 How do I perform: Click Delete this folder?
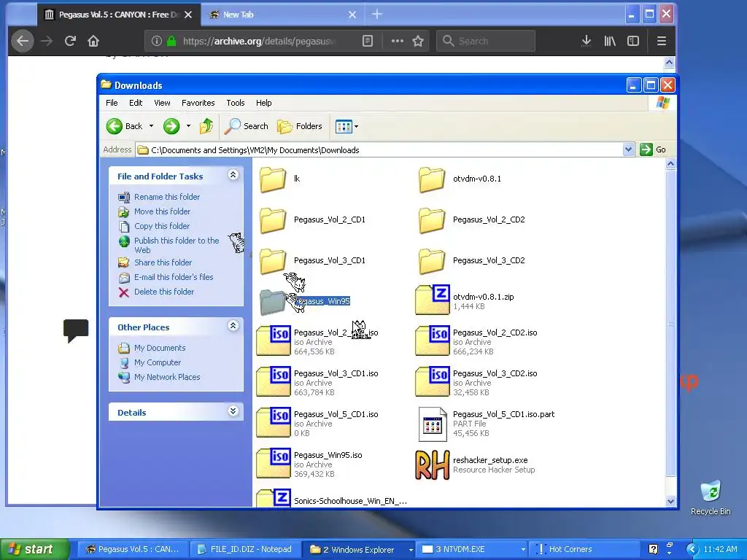coord(164,292)
